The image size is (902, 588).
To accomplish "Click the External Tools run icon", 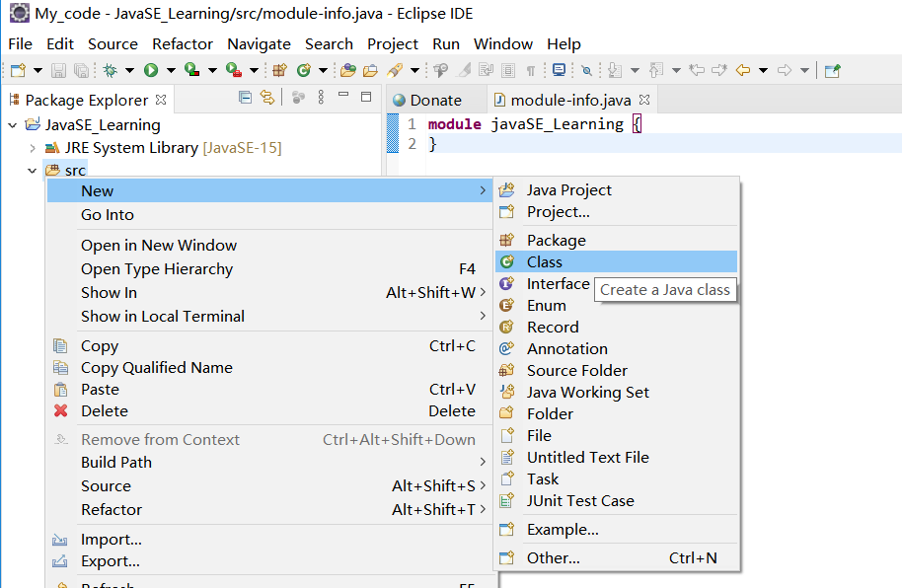I will pyautogui.click(x=234, y=70).
